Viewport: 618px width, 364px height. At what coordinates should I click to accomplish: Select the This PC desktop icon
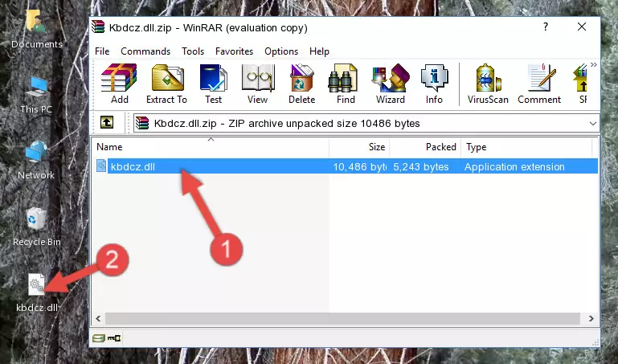36,95
